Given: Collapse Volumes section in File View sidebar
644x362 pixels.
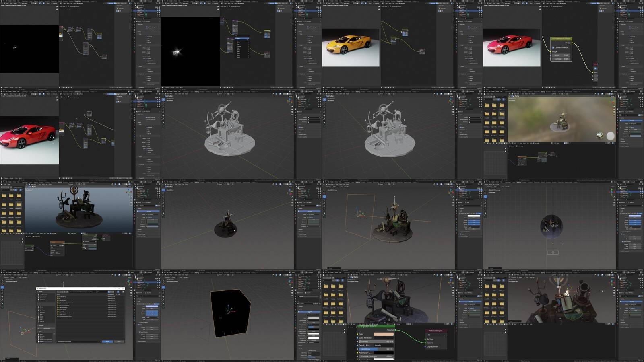Looking at the screenshot, I should coord(38,291).
